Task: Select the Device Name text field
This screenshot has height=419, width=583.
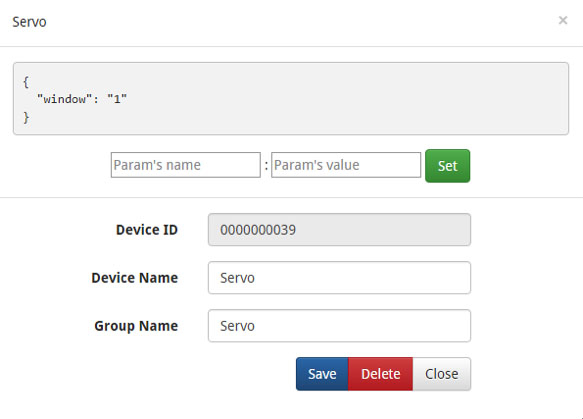Action: (x=339, y=278)
